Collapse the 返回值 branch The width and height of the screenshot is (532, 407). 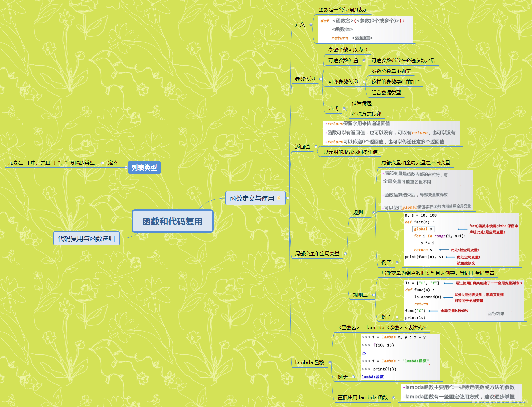[x=316, y=147]
